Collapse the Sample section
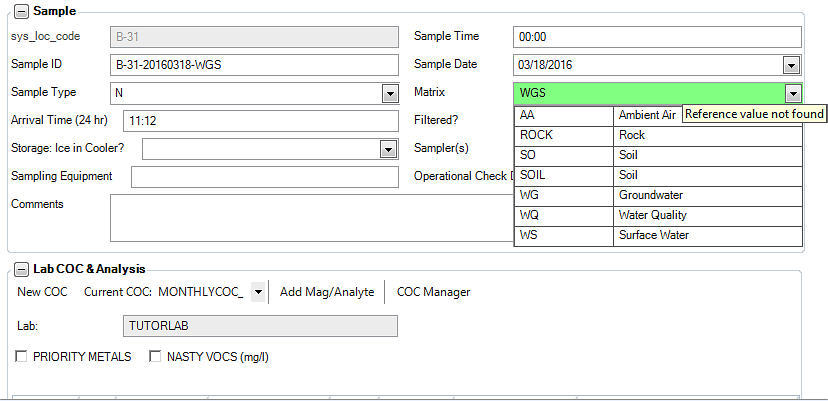The width and height of the screenshot is (828, 401). point(21,11)
